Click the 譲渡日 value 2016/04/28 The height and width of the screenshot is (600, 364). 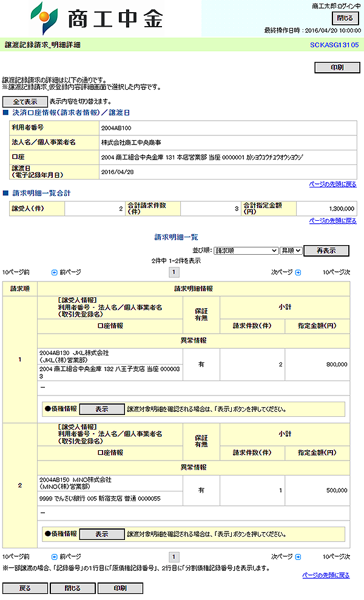tap(118, 172)
